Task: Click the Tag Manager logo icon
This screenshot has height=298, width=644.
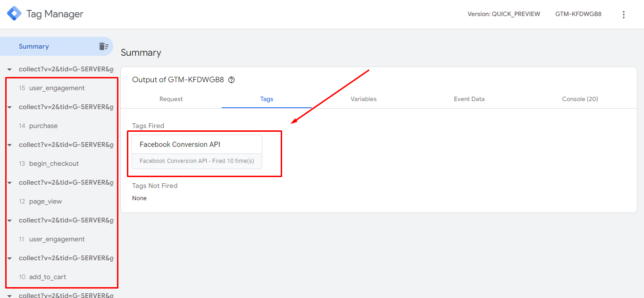Action: (14, 14)
